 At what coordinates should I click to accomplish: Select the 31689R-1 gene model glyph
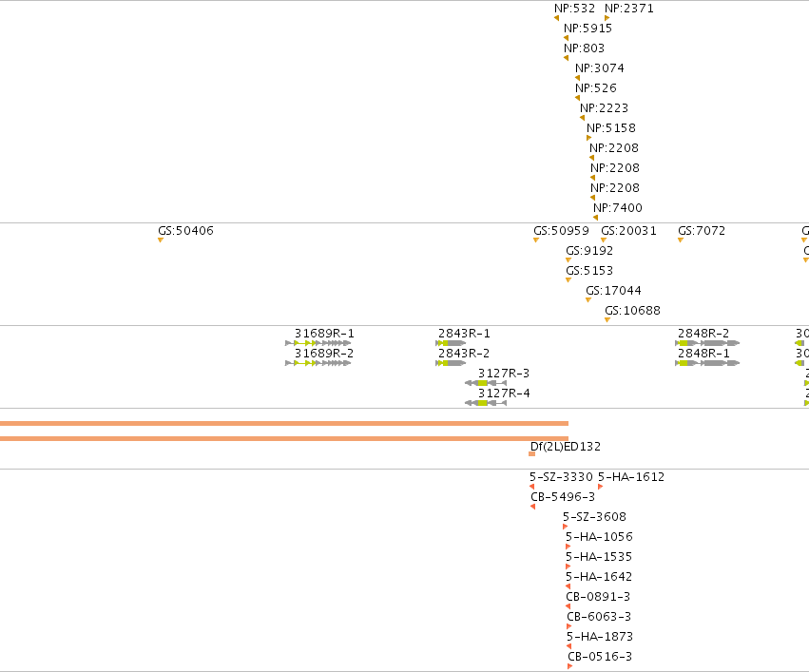[318, 343]
